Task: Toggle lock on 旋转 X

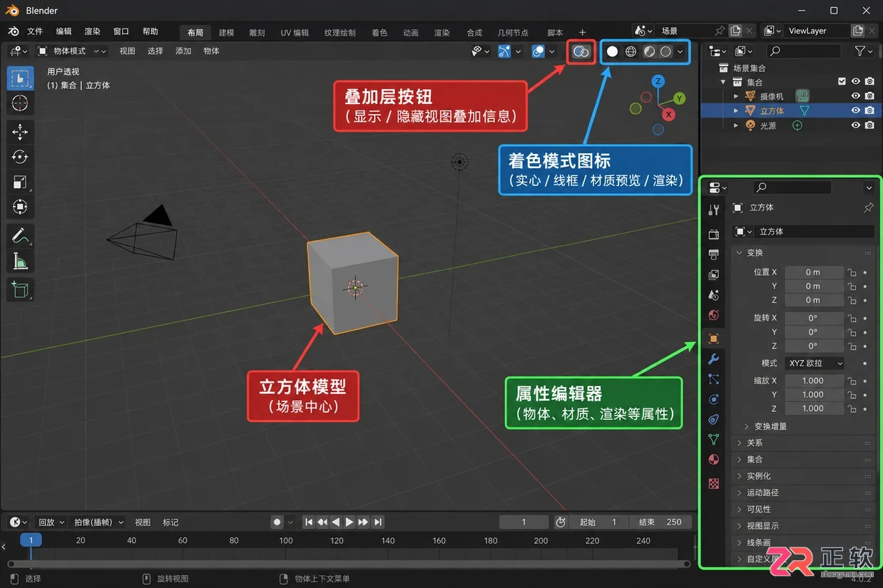Action: (852, 318)
